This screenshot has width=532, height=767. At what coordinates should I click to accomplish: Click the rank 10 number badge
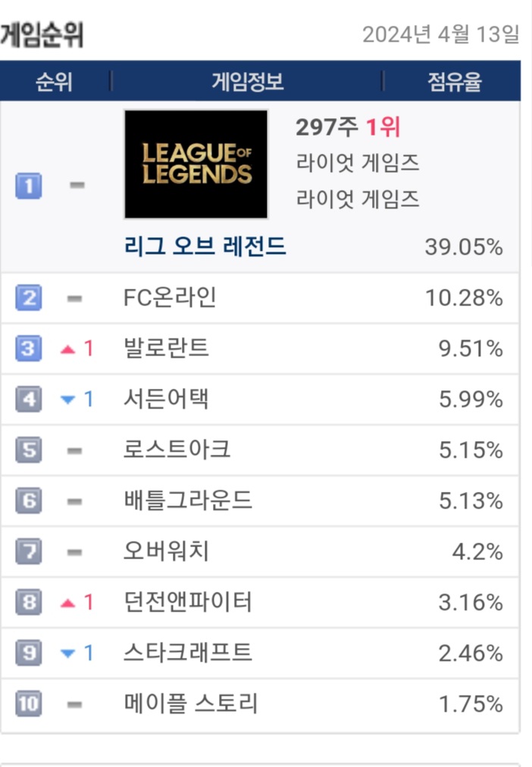[x=29, y=705]
